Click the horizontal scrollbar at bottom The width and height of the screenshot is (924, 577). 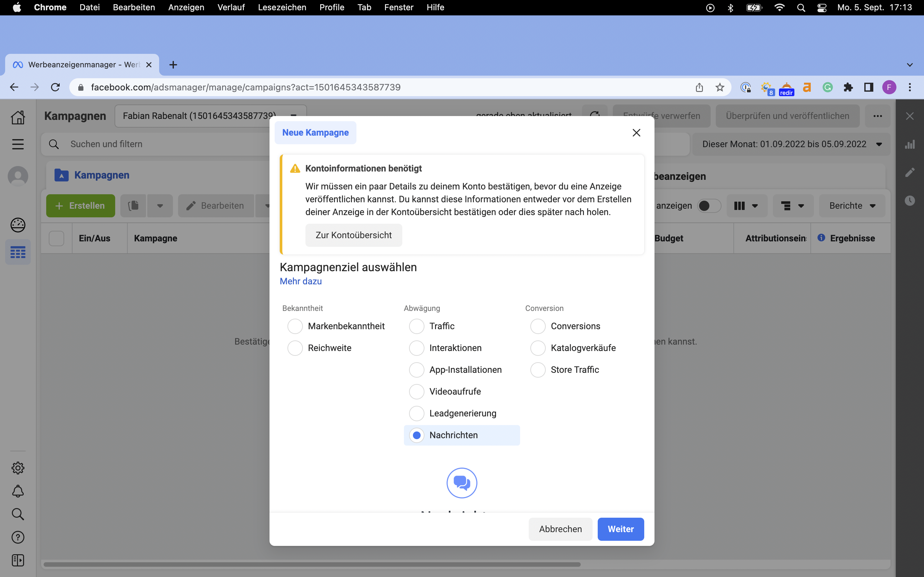312,564
